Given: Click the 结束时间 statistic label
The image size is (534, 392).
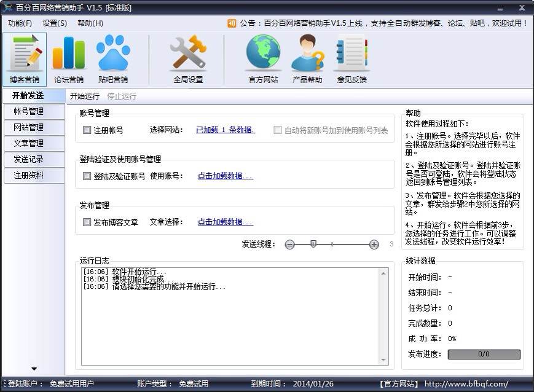Looking at the screenshot, I should (425, 292).
